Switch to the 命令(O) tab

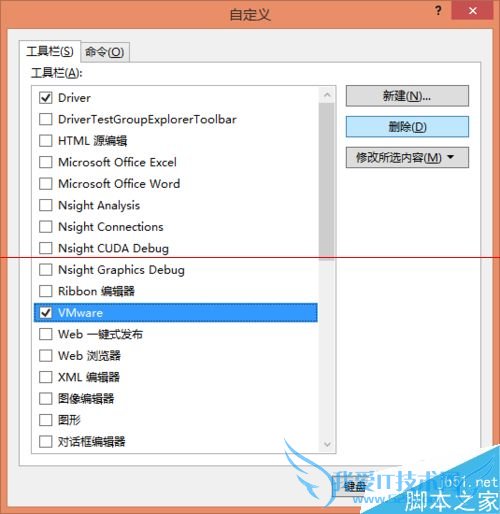click(105, 52)
